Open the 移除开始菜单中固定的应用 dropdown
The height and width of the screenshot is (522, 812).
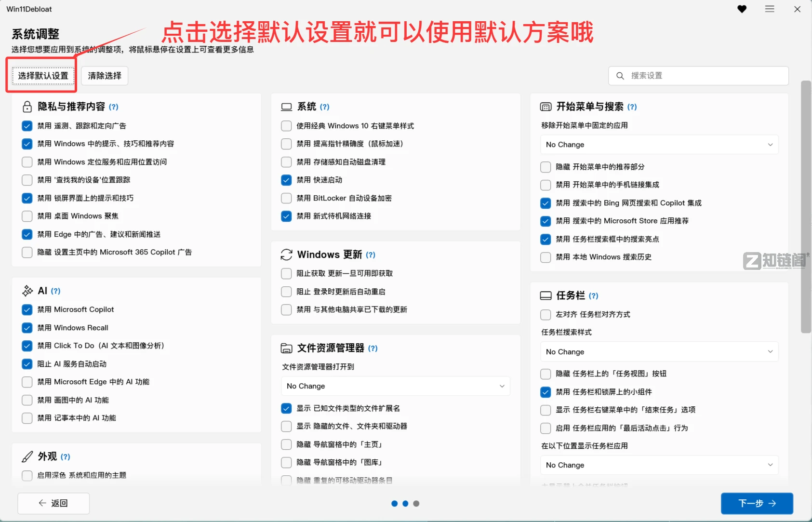pyautogui.click(x=659, y=144)
